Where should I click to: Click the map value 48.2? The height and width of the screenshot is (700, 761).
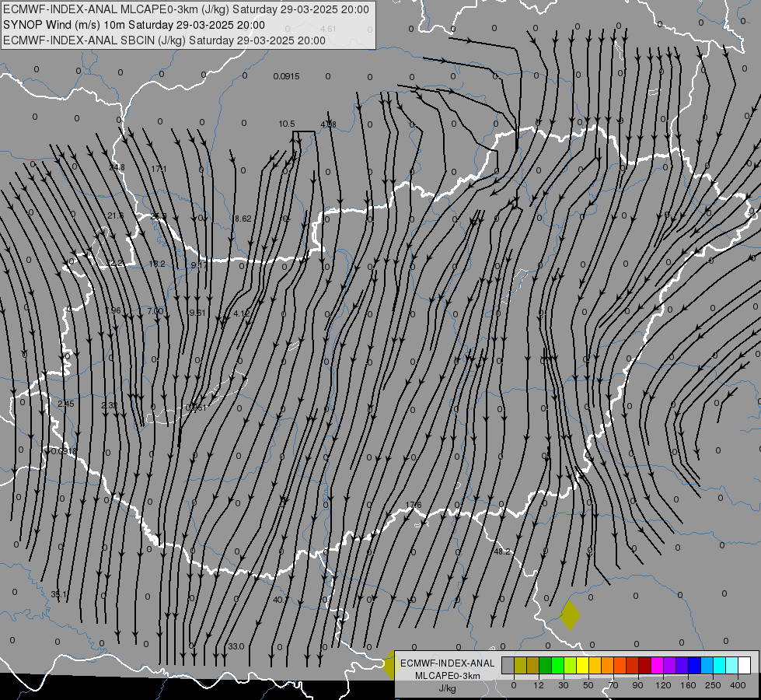[x=502, y=551]
